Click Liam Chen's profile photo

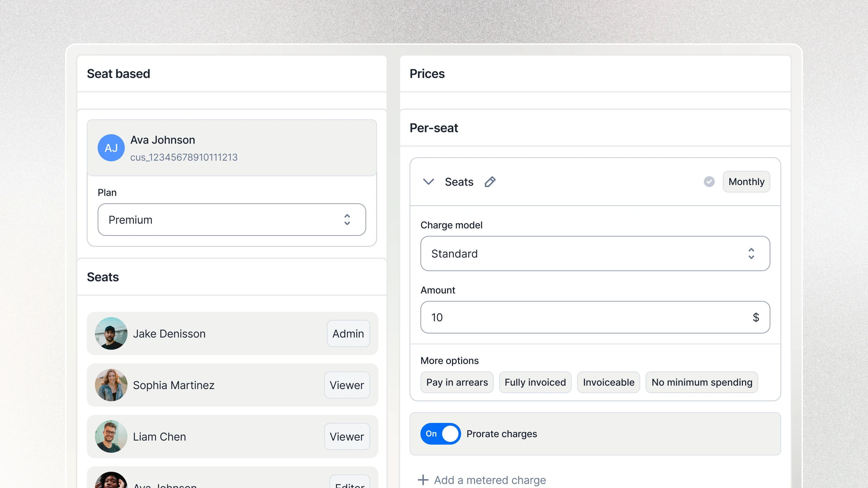pos(111,436)
